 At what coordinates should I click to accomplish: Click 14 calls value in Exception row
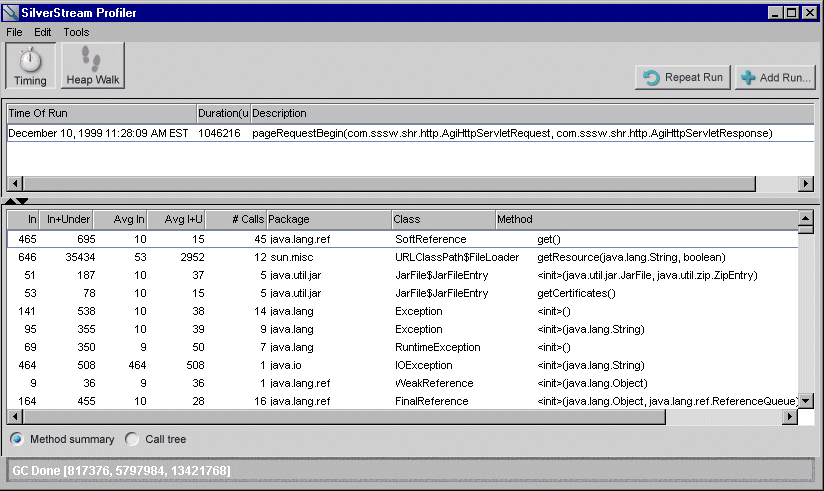click(260, 311)
